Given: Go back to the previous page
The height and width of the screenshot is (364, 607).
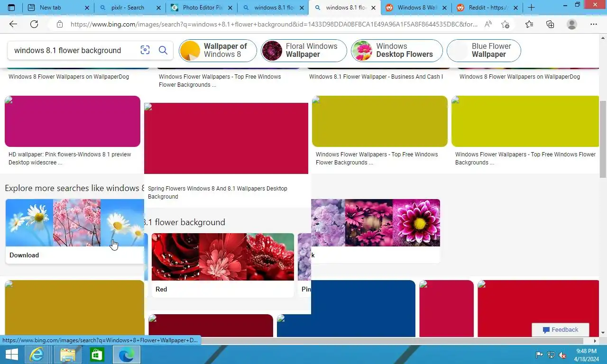Looking at the screenshot, I should pos(13,24).
